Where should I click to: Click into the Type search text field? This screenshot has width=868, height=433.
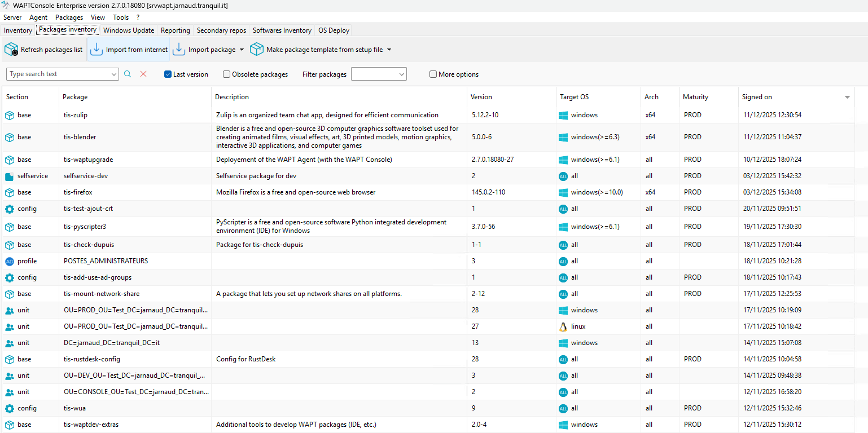tap(58, 74)
